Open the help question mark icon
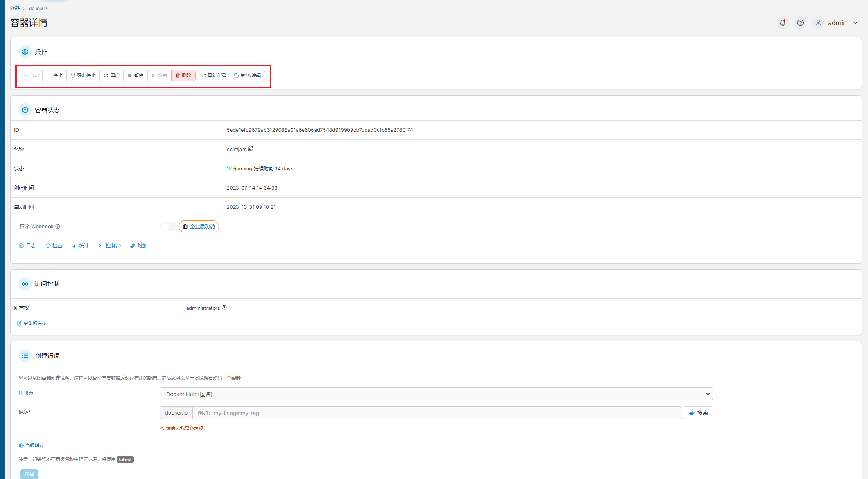The image size is (868, 479). click(x=801, y=23)
